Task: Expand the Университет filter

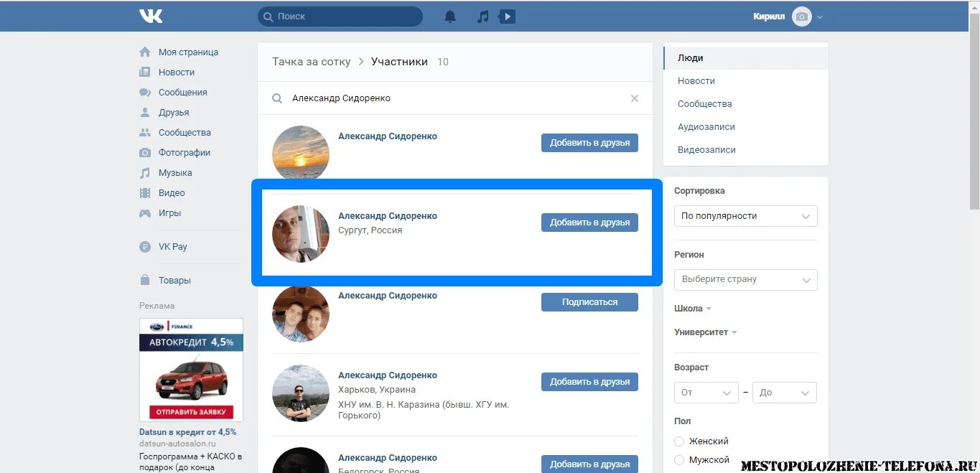Action: point(706,332)
